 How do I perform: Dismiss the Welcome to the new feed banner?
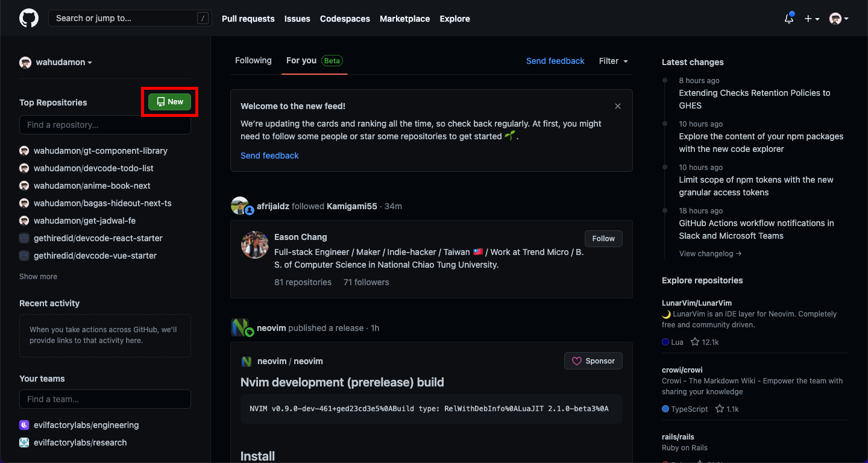[618, 106]
